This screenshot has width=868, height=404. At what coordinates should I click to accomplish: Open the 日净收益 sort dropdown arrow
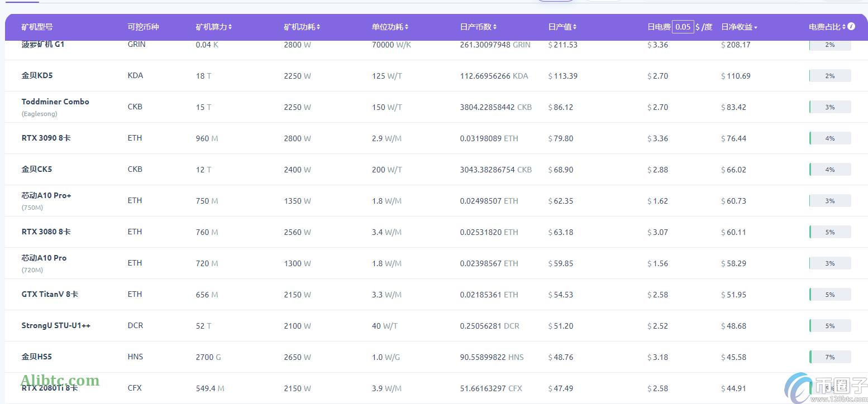[756, 27]
